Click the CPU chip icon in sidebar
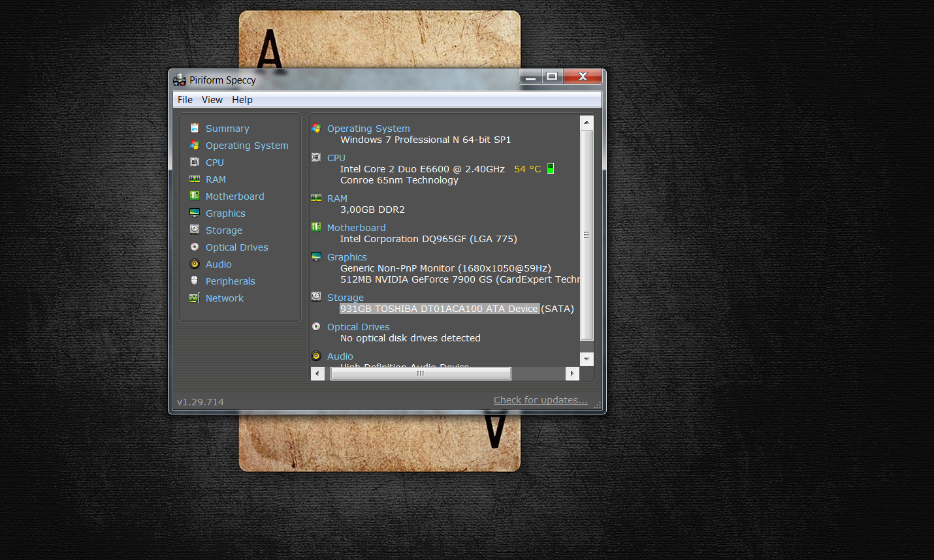The image size is (934, 560). click(195, 162)
